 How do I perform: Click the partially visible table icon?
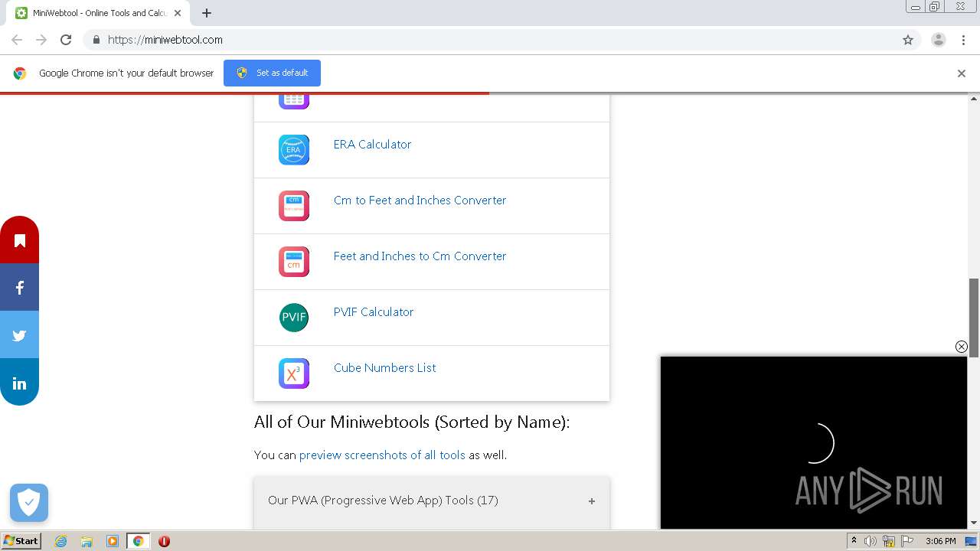pyautogui.click(x=294, y=101)
